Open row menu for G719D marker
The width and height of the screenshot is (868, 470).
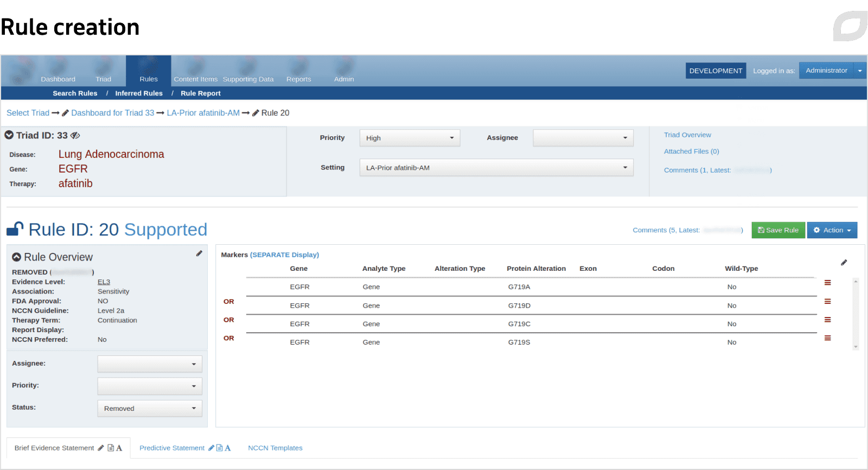click(827, 301)
